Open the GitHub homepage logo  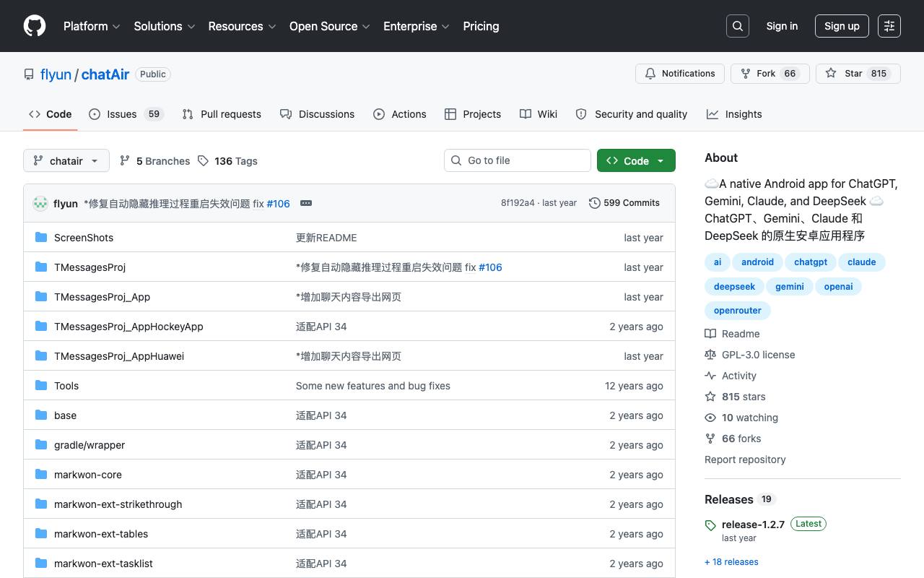pos(35,26)
